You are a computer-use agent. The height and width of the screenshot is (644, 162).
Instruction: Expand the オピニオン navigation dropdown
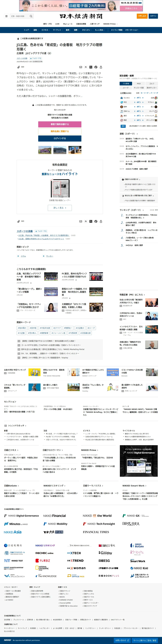87,30
